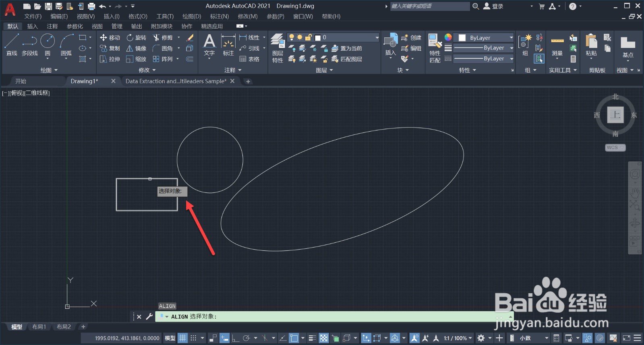
Task: Select the Circle (圆) tool
Action: pos(48,44)
